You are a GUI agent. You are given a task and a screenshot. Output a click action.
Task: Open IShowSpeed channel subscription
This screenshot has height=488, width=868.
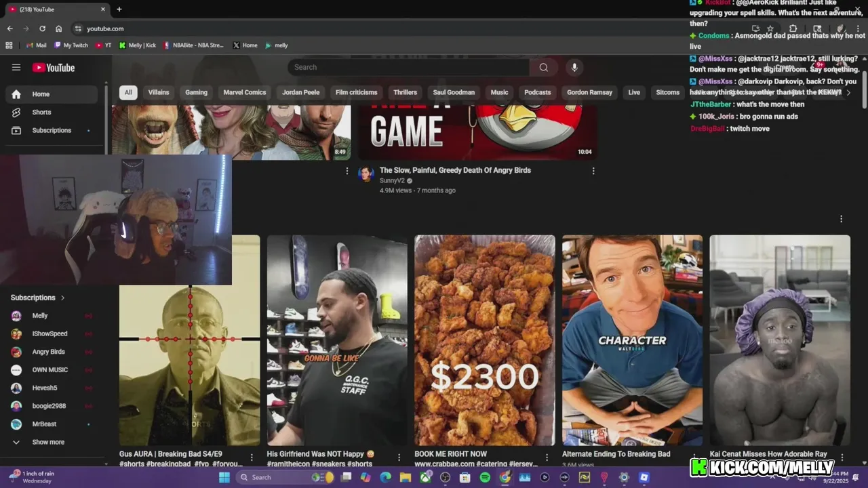click(x=52, y=333)
